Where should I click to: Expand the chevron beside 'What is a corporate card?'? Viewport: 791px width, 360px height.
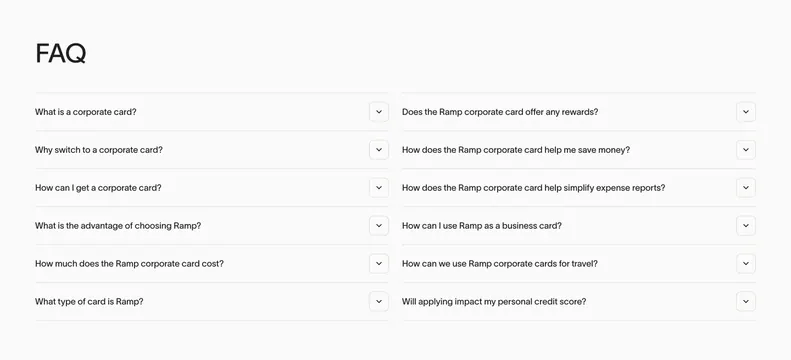[379, 112]
